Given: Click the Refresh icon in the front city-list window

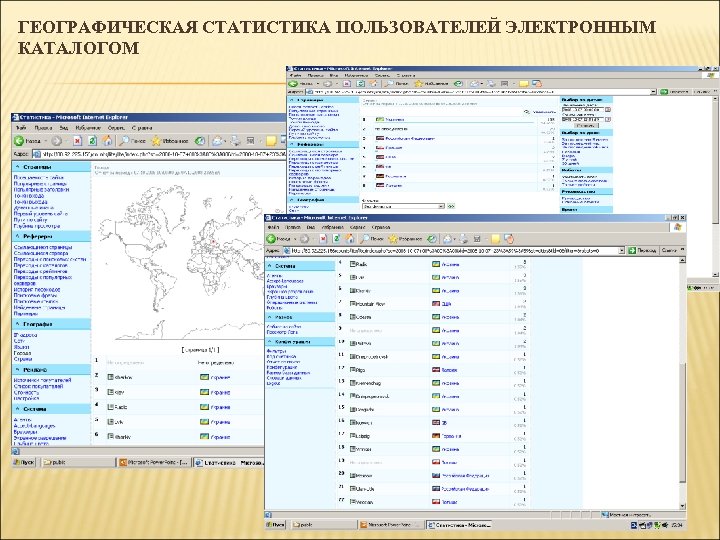Looking at the screenshot, I should 337,239.
